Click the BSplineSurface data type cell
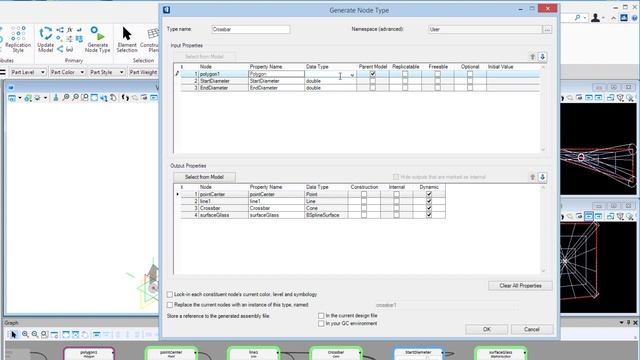 (326, 215)
